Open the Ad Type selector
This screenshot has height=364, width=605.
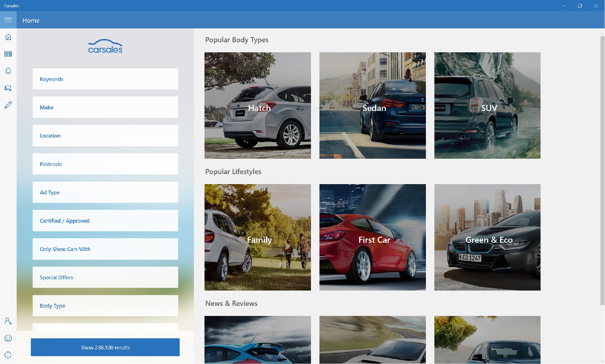[105, 192]
